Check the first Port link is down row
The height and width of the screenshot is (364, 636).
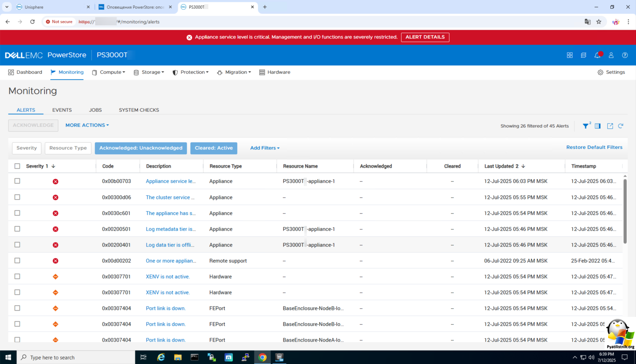coord(17,308)
